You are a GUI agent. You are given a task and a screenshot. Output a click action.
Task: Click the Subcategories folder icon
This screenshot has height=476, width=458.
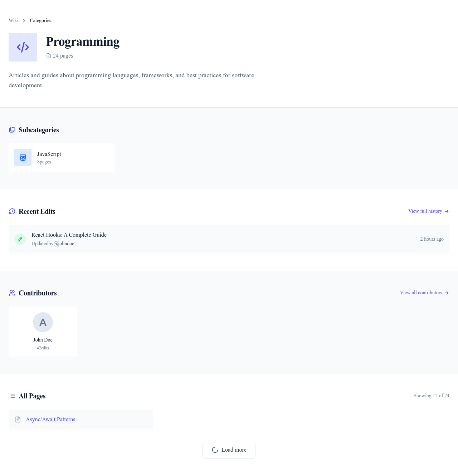tap(12, 130)
